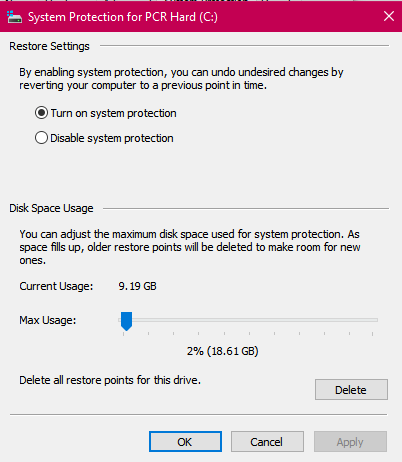Click the blue Max Usage slider thumb
Screen dimensions: 402x462
(126, 321)
